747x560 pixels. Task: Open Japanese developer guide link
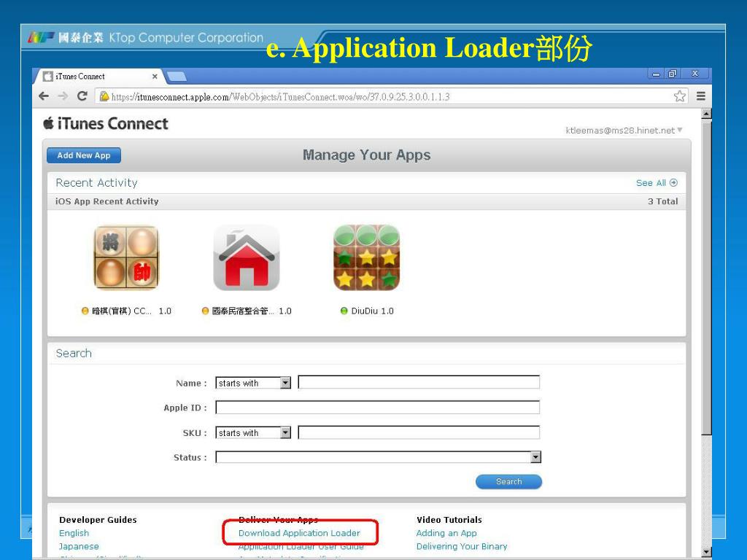point(79,546)
